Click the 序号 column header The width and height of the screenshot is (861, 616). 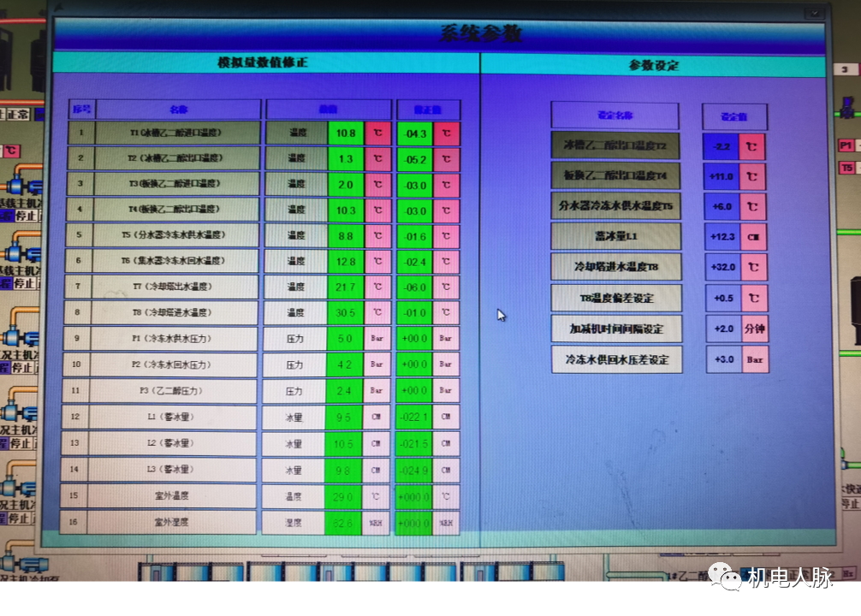82,110
